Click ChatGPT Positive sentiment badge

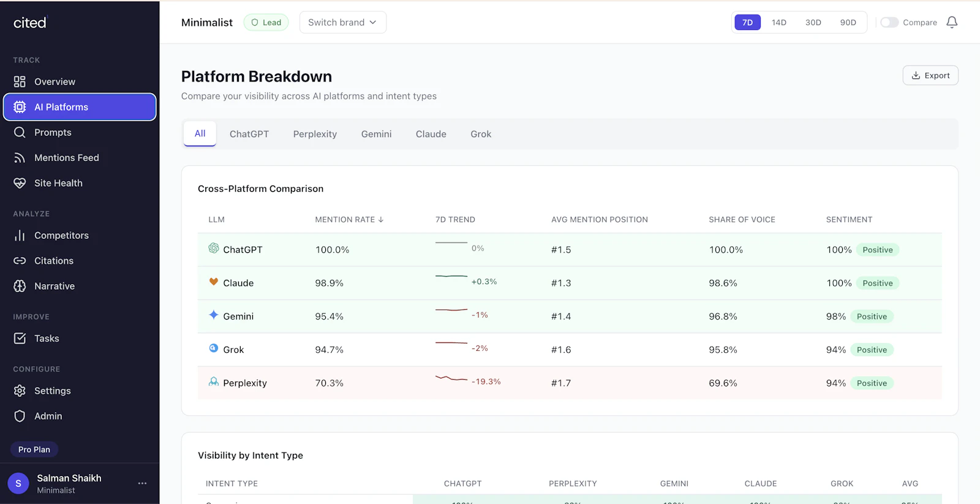pos(878,250)
